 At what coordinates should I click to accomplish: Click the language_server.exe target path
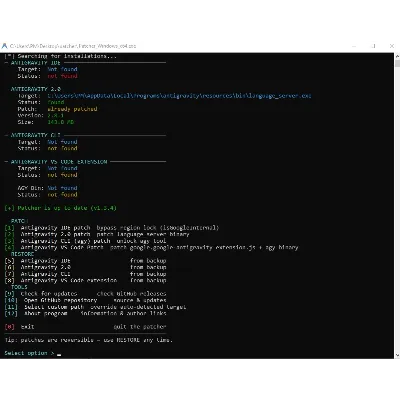(x=179, y=96)
